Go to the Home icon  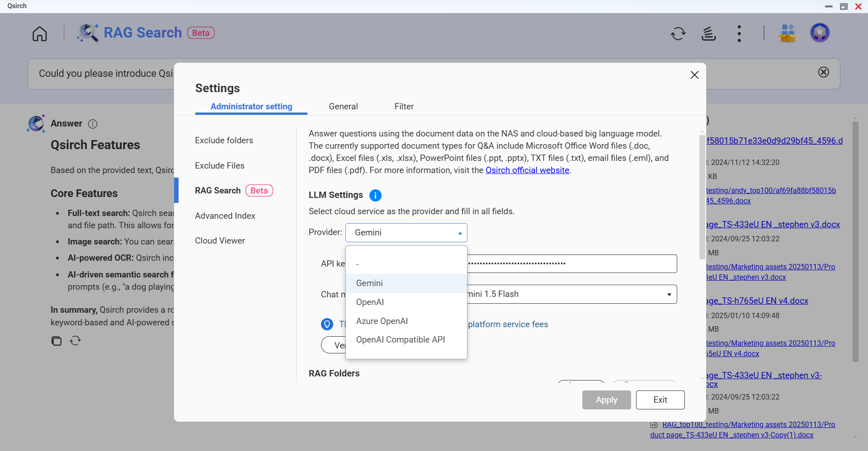pos(40,33)
